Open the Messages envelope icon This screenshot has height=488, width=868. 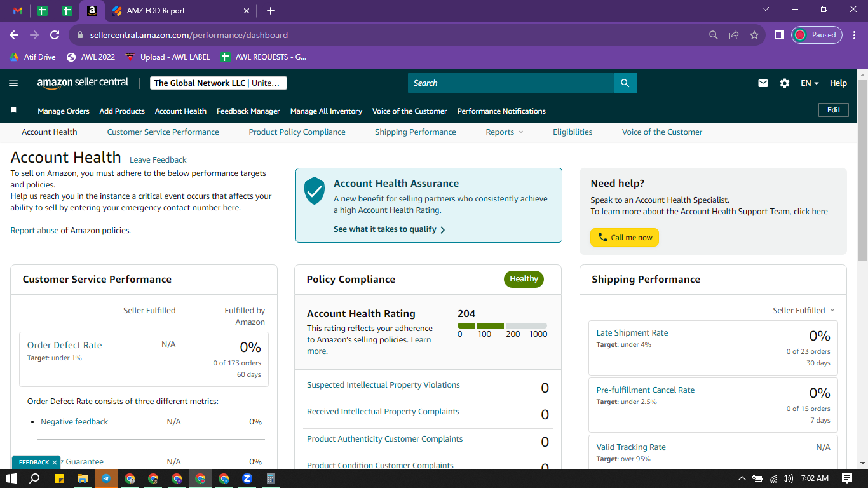coord(763,83)
